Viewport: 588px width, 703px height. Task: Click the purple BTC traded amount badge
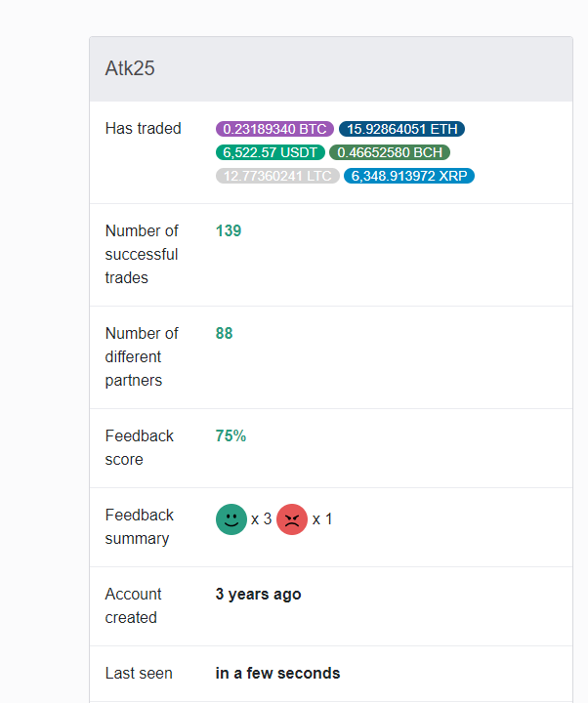click(x=274, y=129)
